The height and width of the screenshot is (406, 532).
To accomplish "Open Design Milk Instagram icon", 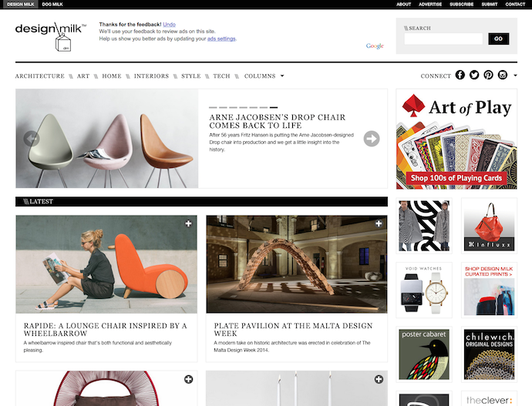I will tap(503, 75).
